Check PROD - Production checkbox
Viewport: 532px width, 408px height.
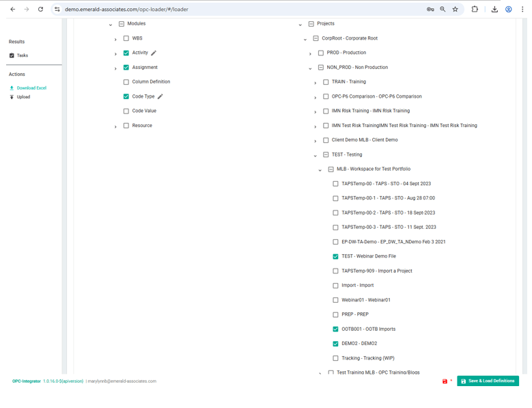[x=320, y=53]
